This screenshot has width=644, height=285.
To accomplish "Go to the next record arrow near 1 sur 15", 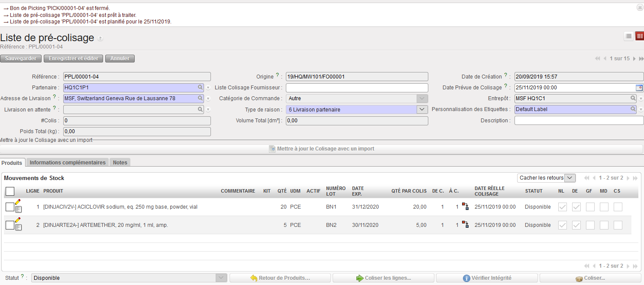I will 634,59.
